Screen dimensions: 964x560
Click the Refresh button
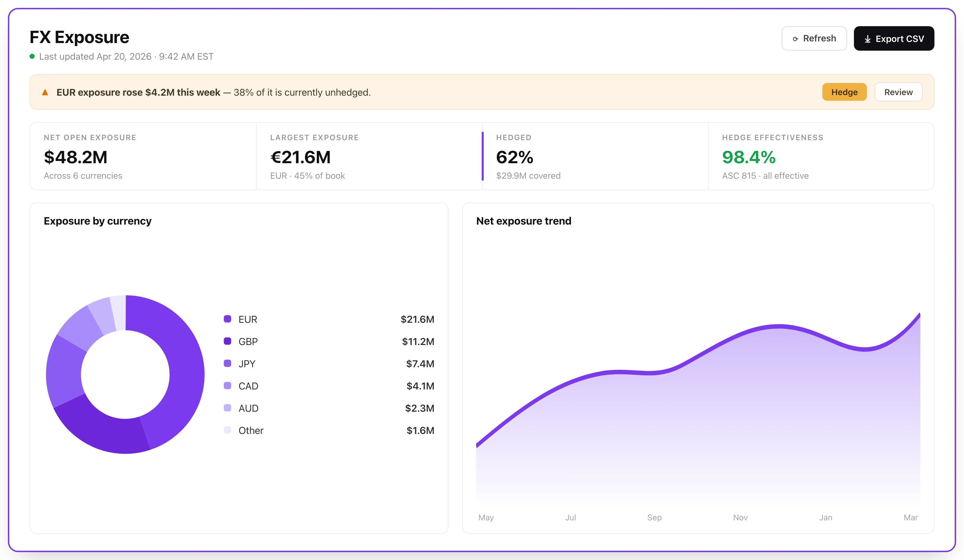814,38
